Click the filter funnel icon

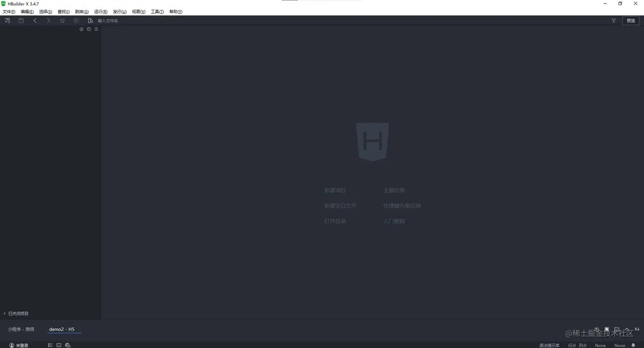tap(614, 20)
